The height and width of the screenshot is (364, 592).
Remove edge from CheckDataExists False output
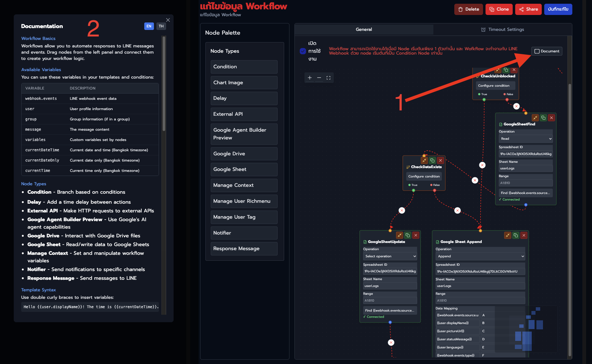[457, 211]
